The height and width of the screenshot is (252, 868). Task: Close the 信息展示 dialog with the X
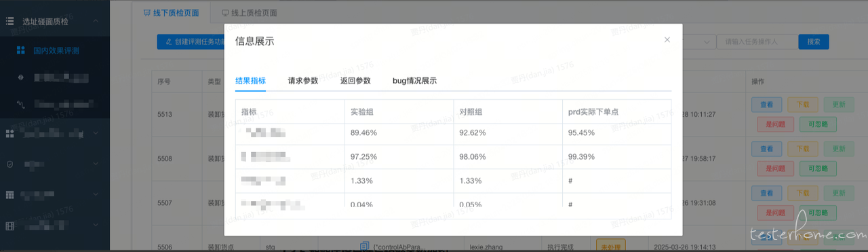(667, 40)
